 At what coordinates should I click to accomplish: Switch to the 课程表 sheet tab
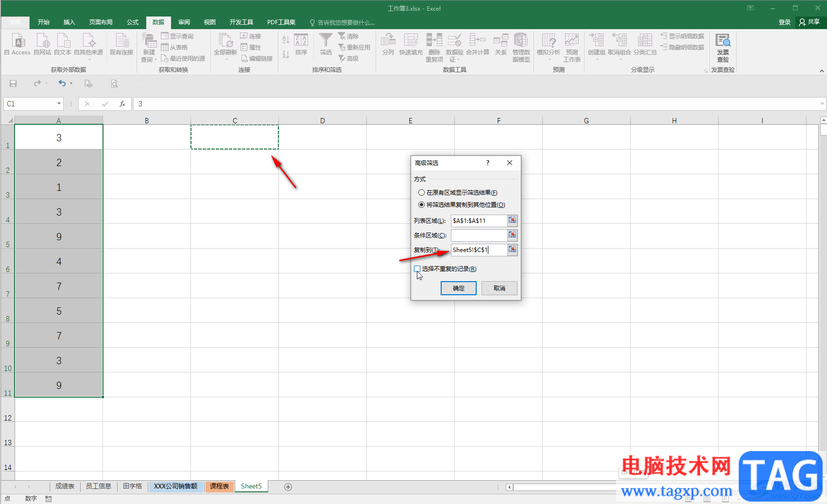219,487
